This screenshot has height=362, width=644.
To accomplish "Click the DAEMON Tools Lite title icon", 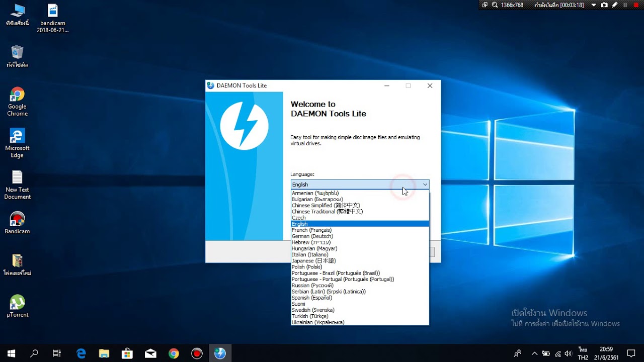I will coord(211,85).
